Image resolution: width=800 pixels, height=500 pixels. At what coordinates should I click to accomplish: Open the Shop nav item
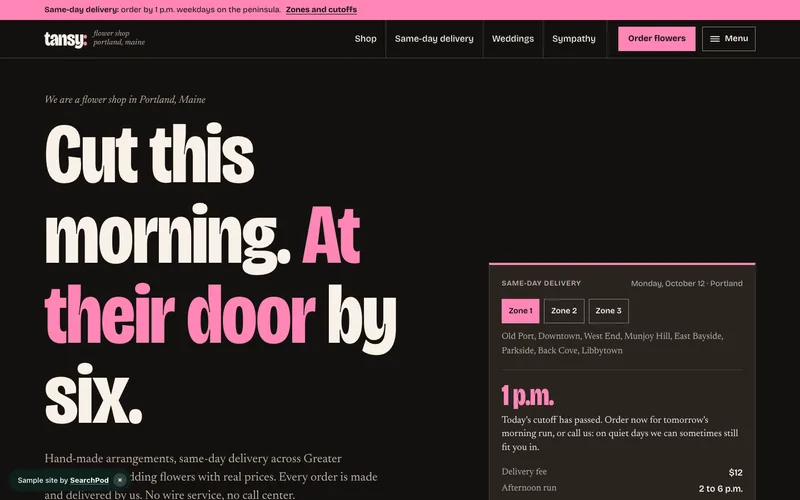pyautogui.click(x=365, y=39)
